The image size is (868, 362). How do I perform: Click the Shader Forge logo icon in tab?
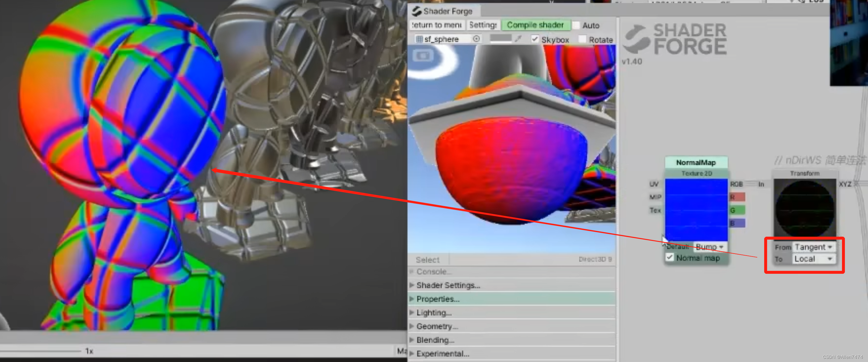point(417,11)
